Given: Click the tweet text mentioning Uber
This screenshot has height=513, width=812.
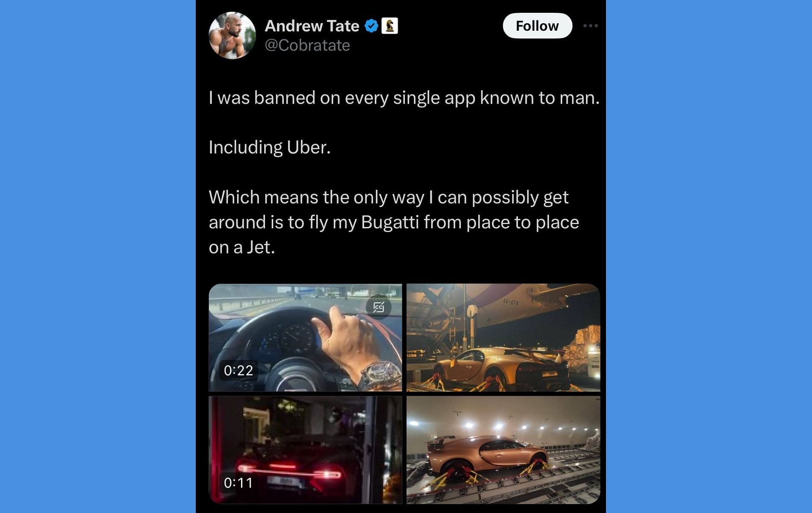Looking at the screenshot, I should (x=270, y=147).
